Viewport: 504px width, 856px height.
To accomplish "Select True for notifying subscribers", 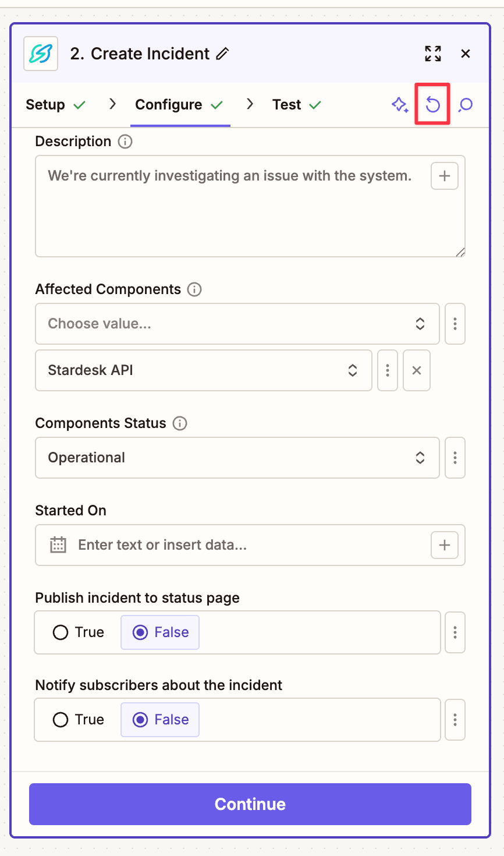I will click(x=78, y=719).
